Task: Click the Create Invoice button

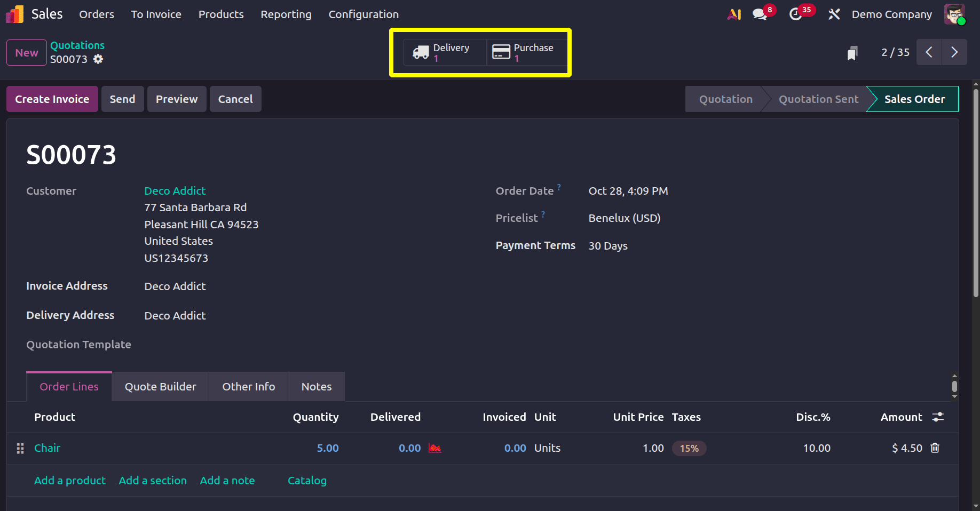Action: [x=52, y=99]
